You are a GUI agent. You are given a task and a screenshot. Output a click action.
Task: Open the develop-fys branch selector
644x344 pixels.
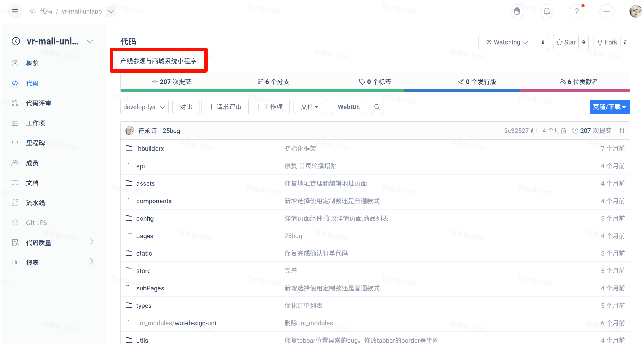(144, 107)
